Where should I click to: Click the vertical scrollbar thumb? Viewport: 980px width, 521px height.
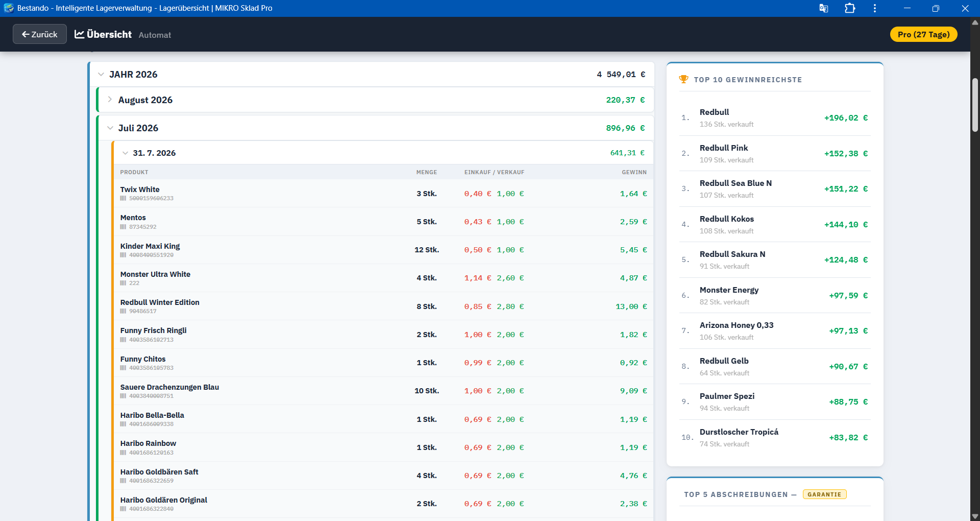975,105
